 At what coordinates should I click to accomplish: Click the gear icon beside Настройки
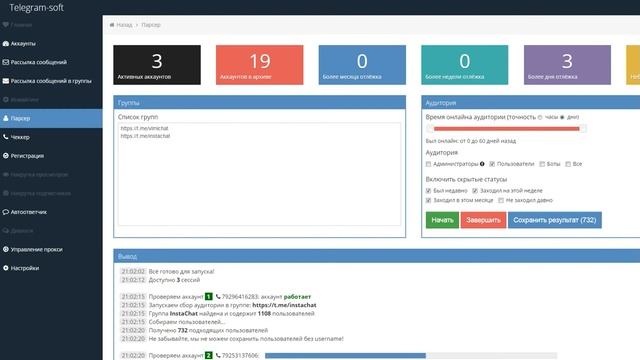pos(6,268)
